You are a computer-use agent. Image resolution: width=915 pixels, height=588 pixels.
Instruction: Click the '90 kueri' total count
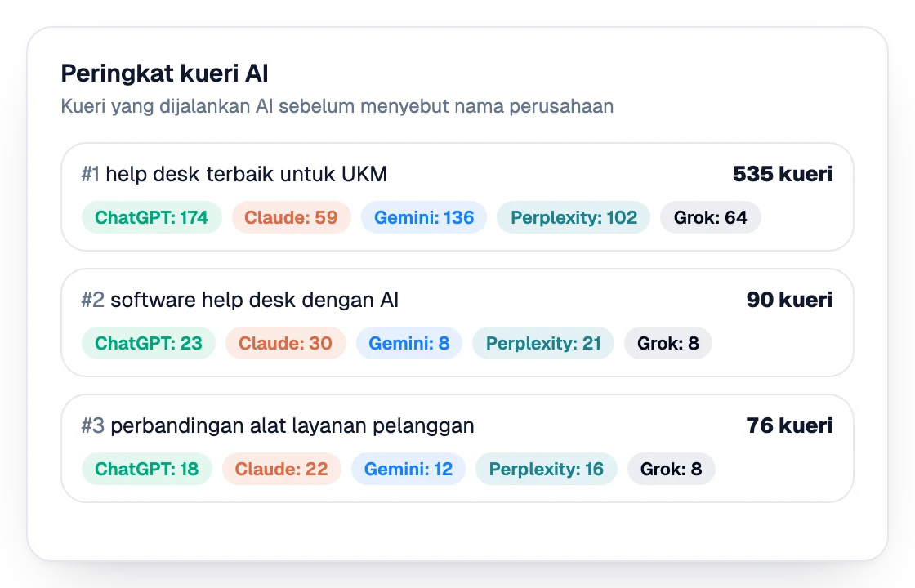coord(789,300)
